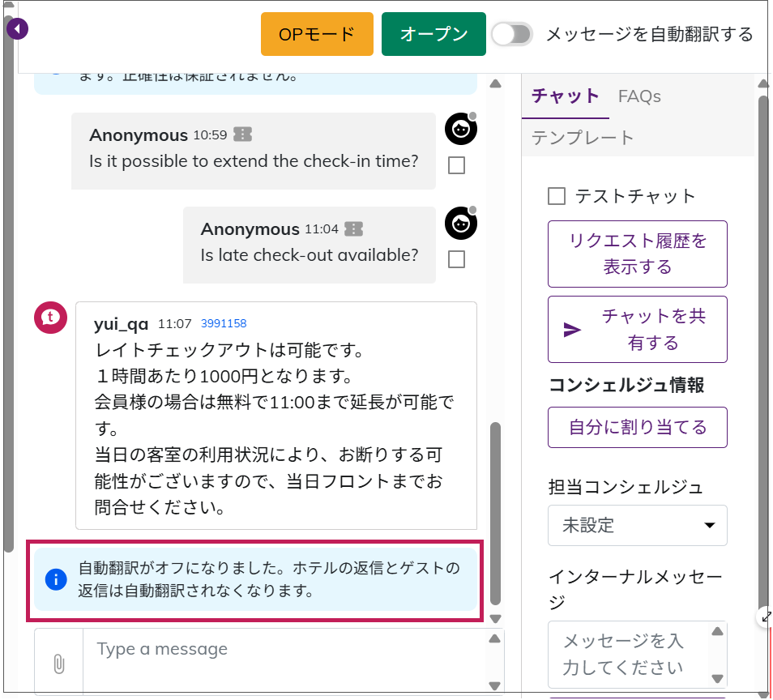Open message ID link 3991158
773x700 pixels.
224,323
